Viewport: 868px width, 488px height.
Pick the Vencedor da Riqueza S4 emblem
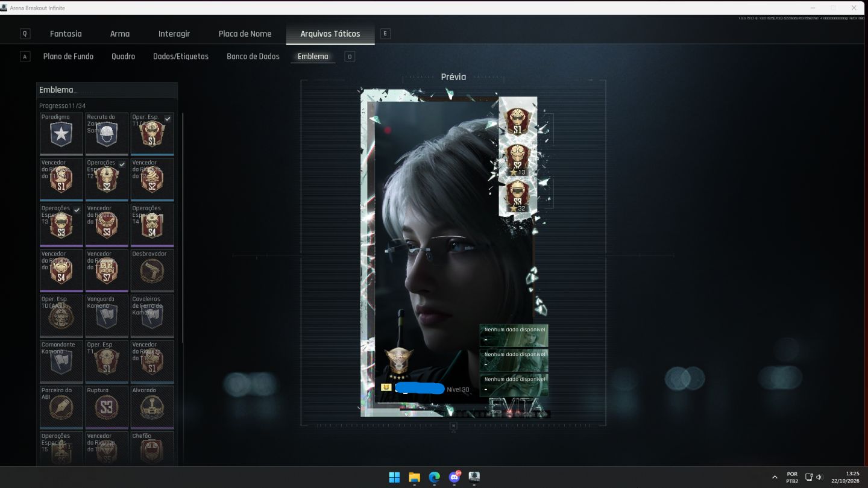(61, 271)
